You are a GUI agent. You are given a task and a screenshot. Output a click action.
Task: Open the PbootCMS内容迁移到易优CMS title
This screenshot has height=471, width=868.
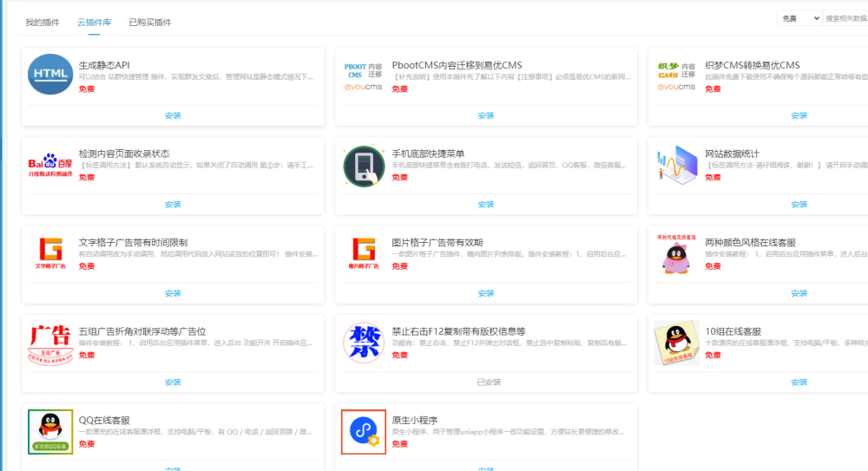tap(457, 65)
